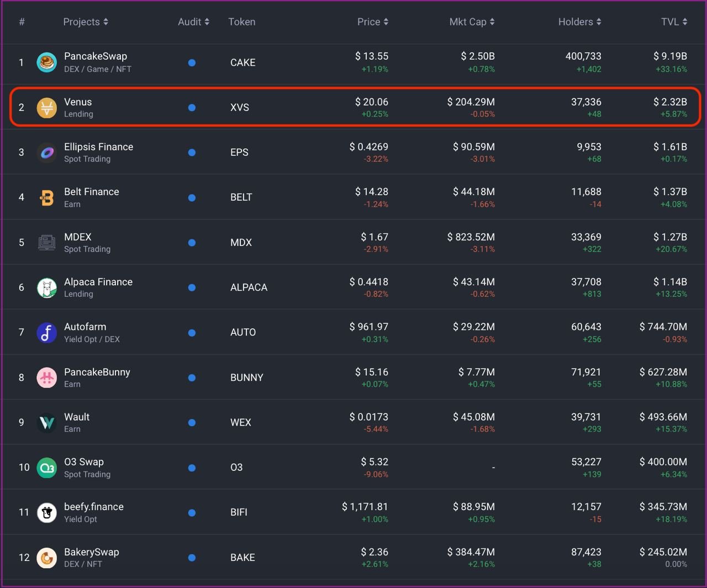Screen dimensions: 707x588
Task: Sort the list by TVL column
Action: click(x=674, y=22)
